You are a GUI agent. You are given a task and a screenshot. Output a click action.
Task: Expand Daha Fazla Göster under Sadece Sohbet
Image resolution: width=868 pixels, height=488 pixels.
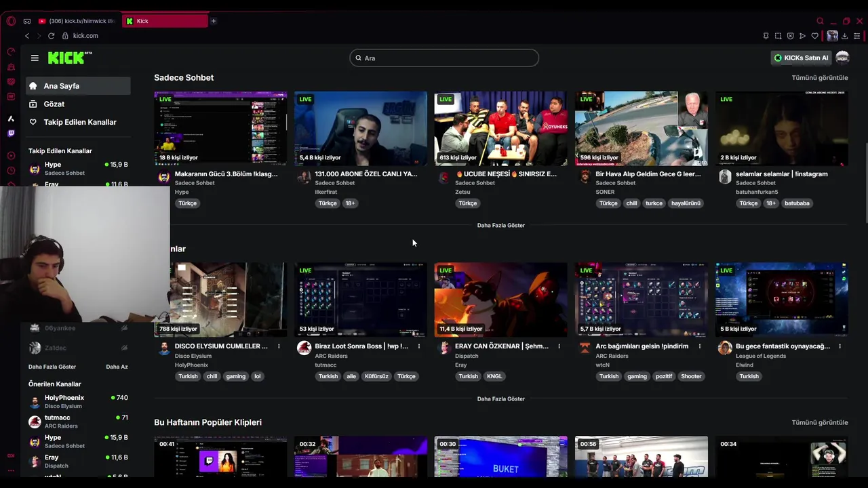(500, 225)
